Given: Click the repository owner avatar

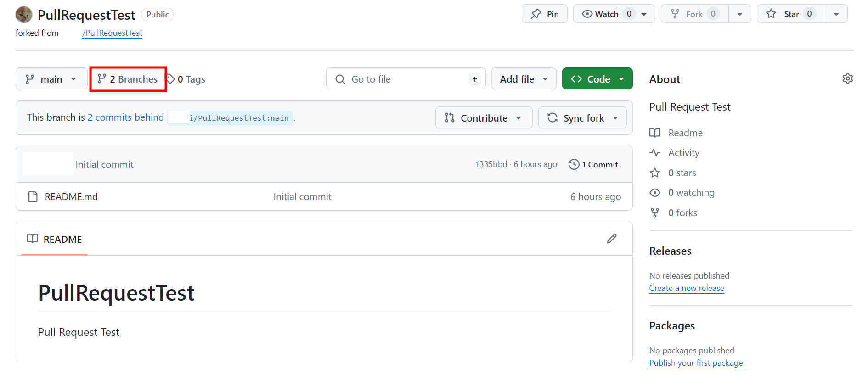Looking at the screenshot, I should click(24, 15).
